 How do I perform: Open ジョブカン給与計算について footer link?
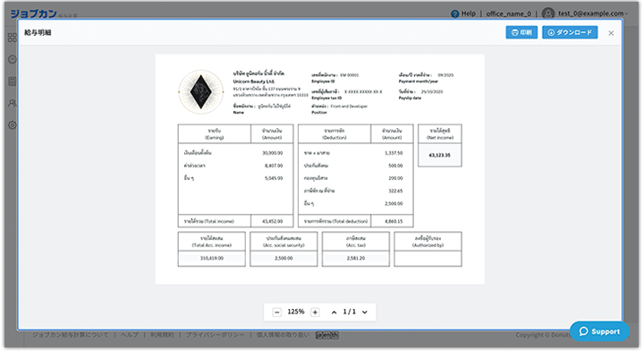[71, 335]
